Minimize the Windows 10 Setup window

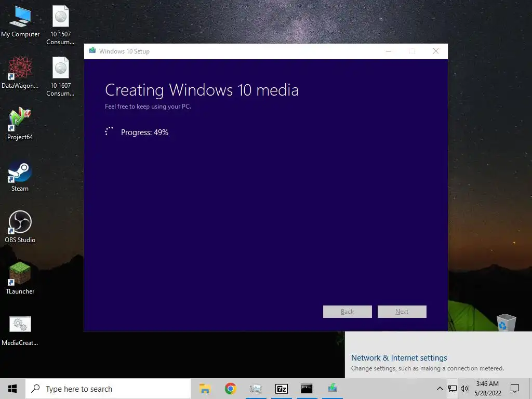coord(389,51)
